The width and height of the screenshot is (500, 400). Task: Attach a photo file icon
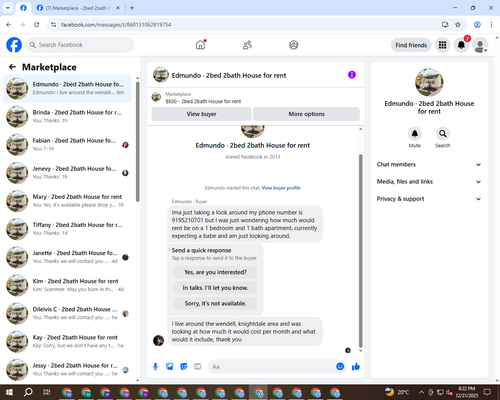point(170,367)
